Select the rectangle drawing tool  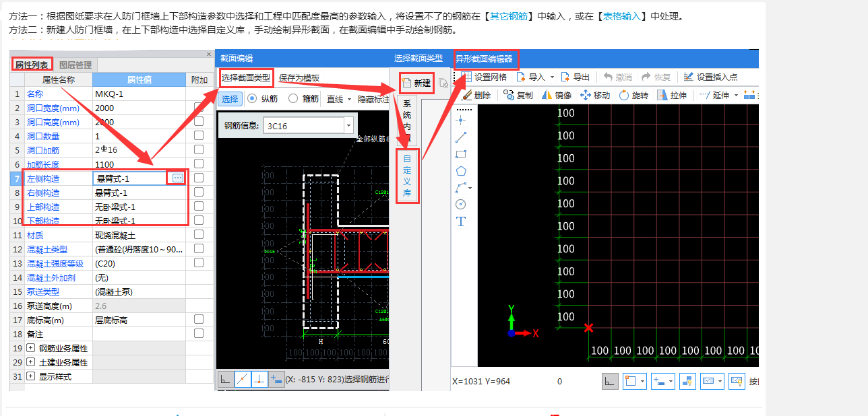(461, 154)
